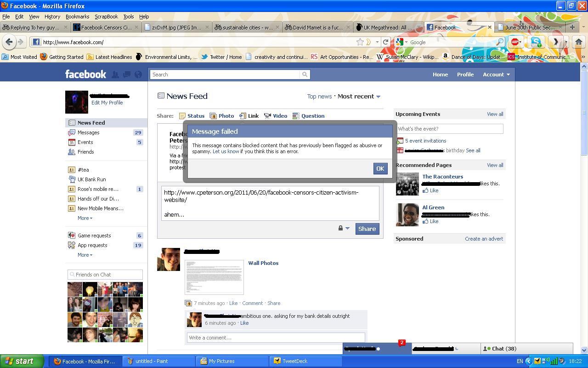Click the Windows start button
The height and width of the screenshot is (368, 588).
tap(22, 361)
